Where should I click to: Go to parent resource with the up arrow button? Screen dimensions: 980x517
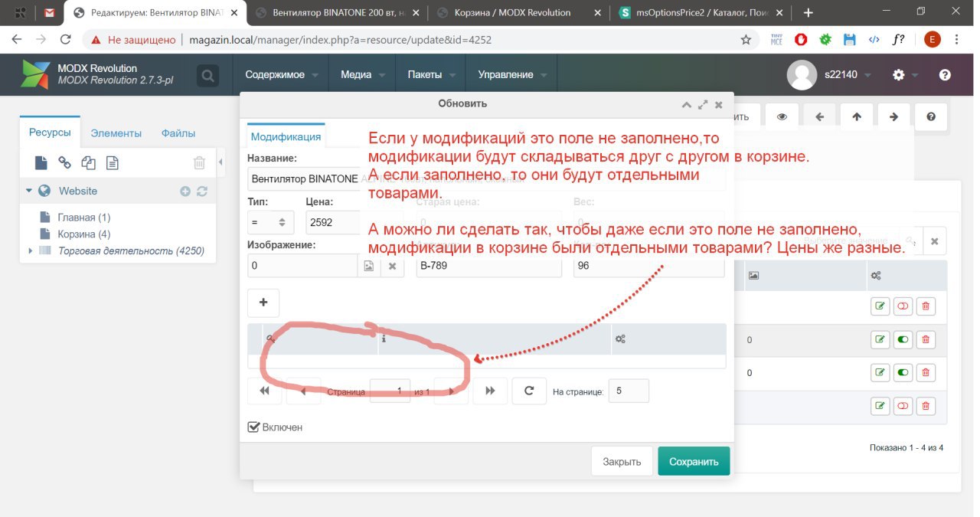[x=857, y=117]
